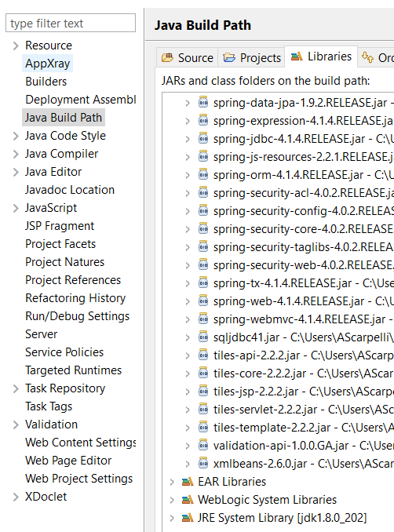Viewport: 394px width, 532px height.
Task: Open the Service Policies page
Action: tap(64, 352)
